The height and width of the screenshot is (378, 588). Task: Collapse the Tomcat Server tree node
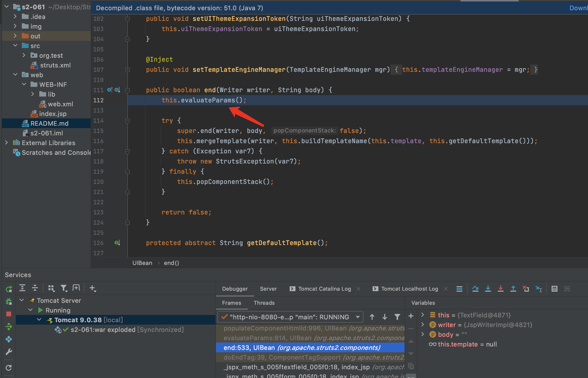coord(22,300)
